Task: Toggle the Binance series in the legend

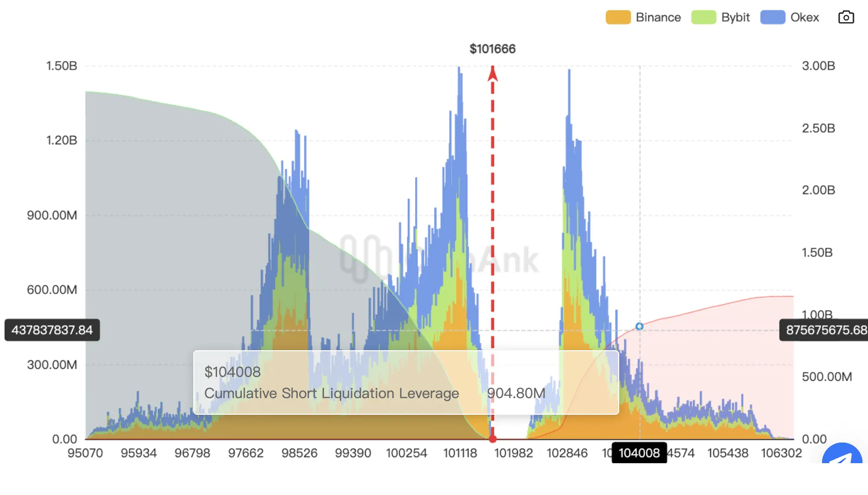Action: coord(643,17)
